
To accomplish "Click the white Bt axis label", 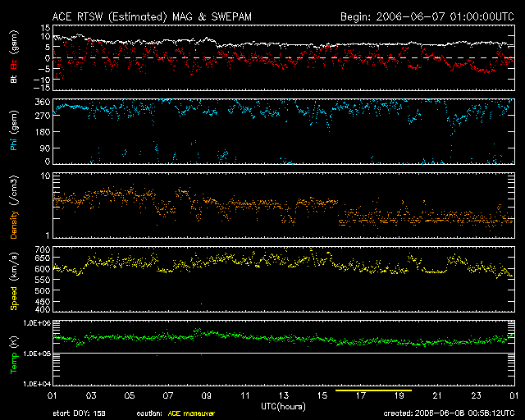I will 13,80.
